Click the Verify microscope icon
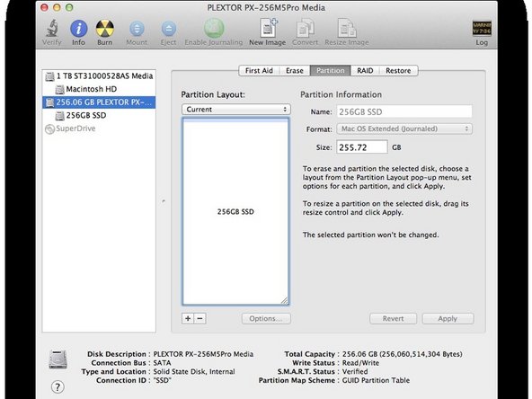 click(x=52, y=28)
